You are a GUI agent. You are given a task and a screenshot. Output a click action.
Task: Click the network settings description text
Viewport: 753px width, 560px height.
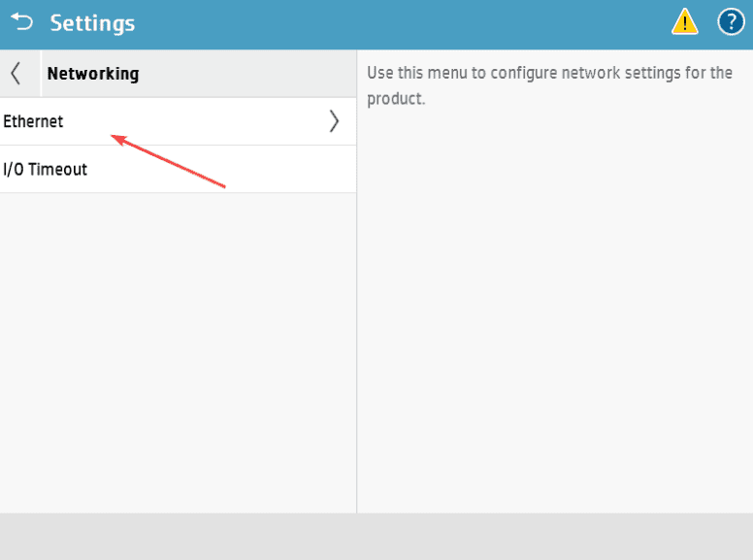coord(549,74)
